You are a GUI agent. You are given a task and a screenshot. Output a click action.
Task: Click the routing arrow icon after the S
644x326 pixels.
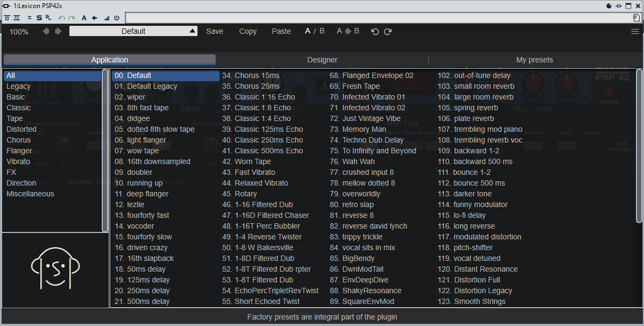(48, 18)
